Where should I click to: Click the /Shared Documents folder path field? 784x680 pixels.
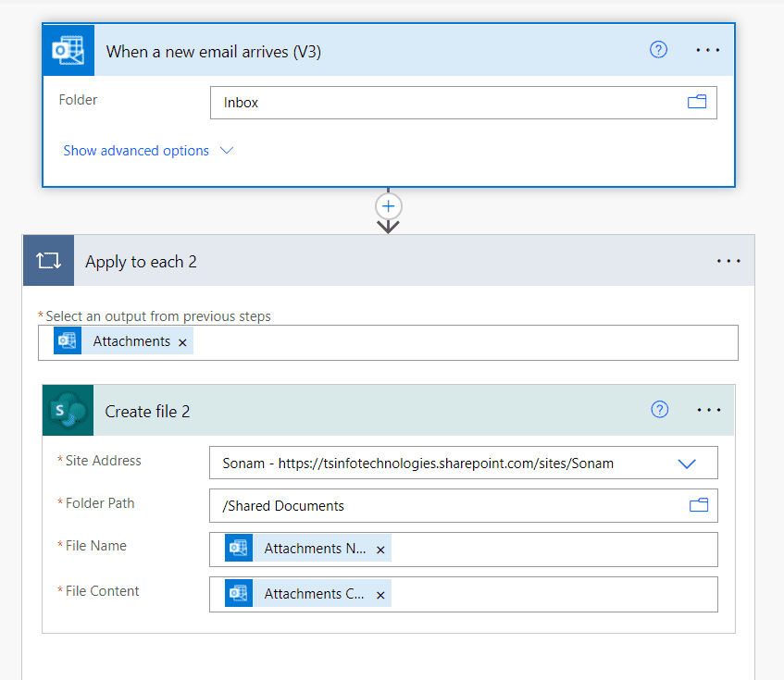[x=463, y=506]
